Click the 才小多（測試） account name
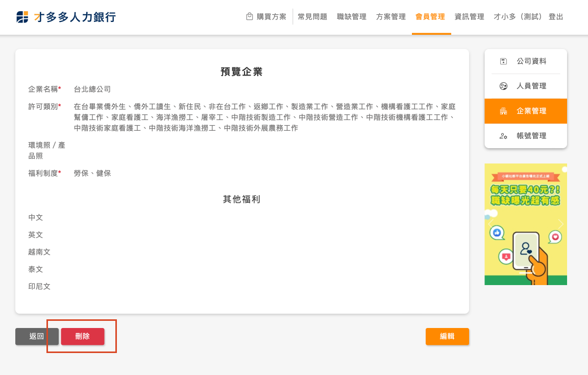This screenshot has width=588, height=375. point(519,17)
